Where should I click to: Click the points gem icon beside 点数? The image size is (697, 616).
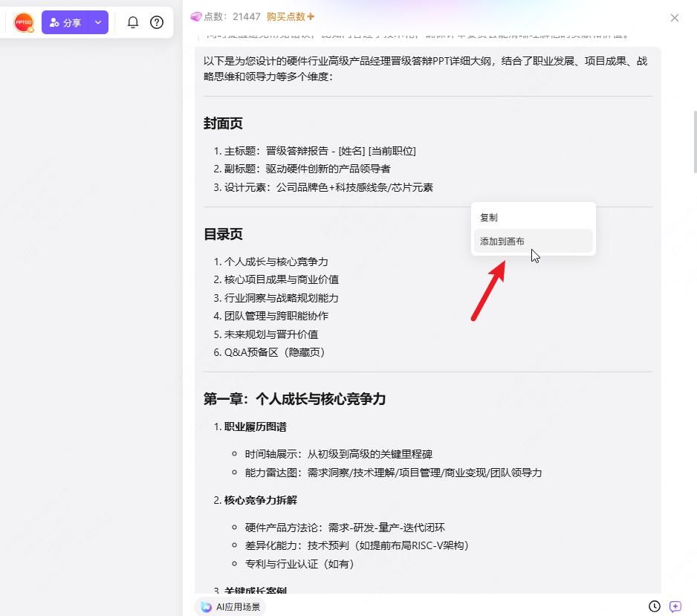tap(196, 16)
